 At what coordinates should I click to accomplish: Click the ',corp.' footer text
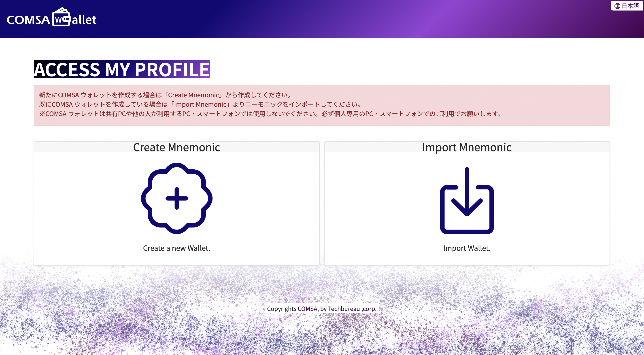(x=369, y=309)
